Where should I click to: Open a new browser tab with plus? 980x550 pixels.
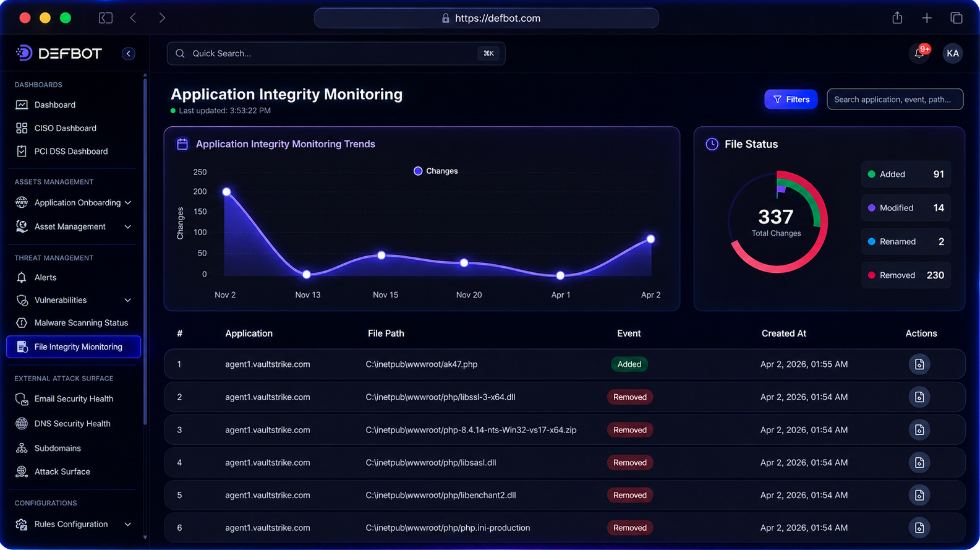[x=927, y=18]
